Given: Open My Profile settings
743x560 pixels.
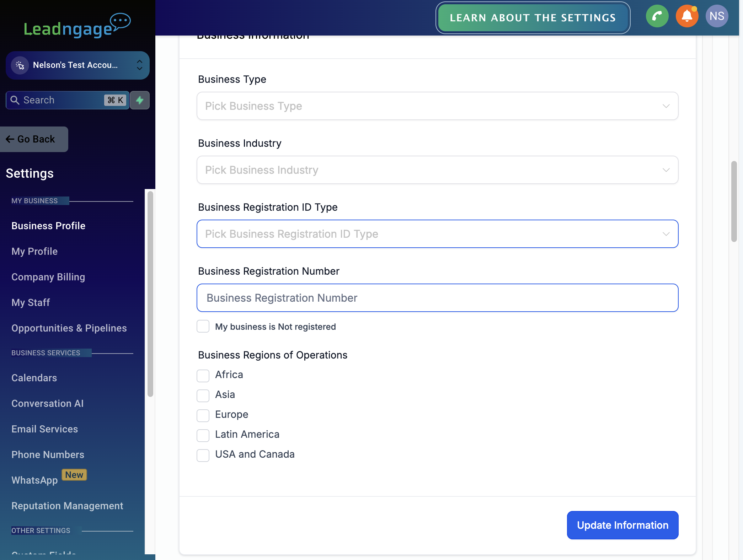Looking at the screenshot, I should 34,251.
